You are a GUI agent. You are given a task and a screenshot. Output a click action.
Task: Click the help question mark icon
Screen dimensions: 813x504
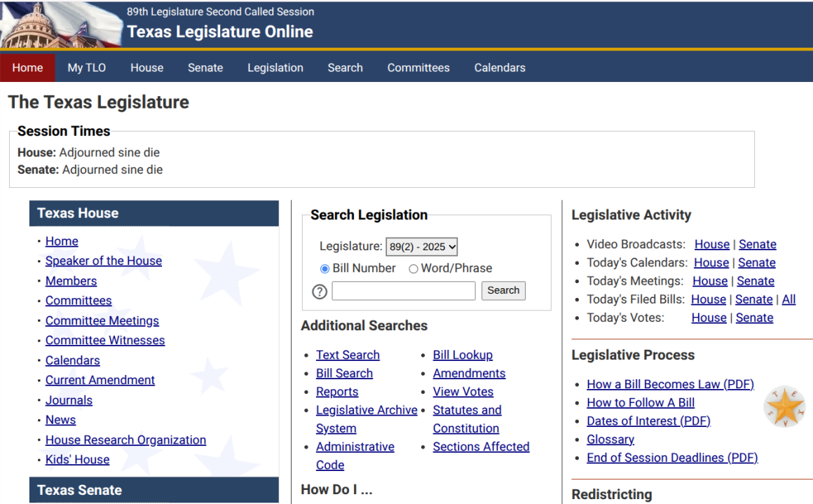tap(320, 292)
